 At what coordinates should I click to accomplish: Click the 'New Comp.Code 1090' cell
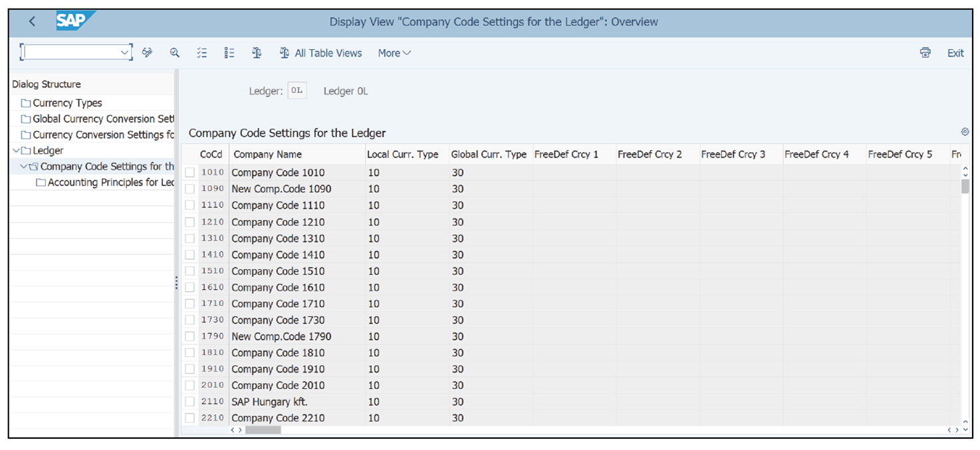[x=297, y=189]
